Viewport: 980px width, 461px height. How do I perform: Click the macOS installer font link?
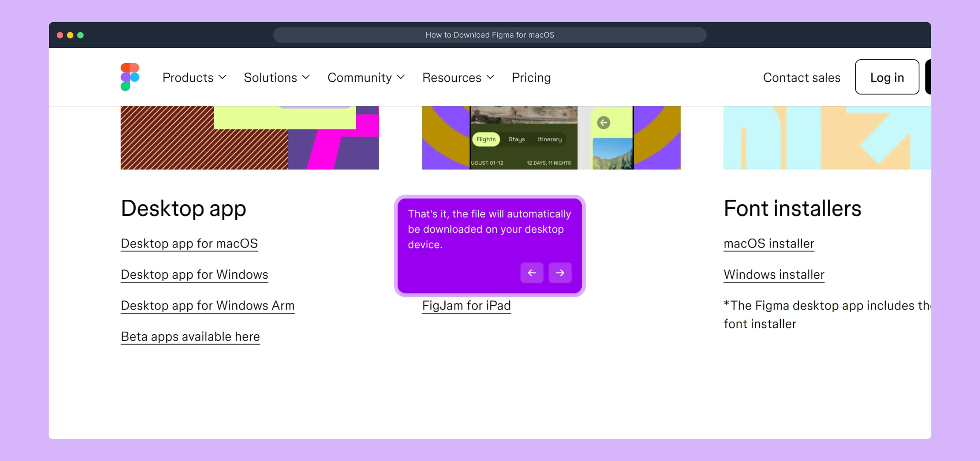pos(768,243)
